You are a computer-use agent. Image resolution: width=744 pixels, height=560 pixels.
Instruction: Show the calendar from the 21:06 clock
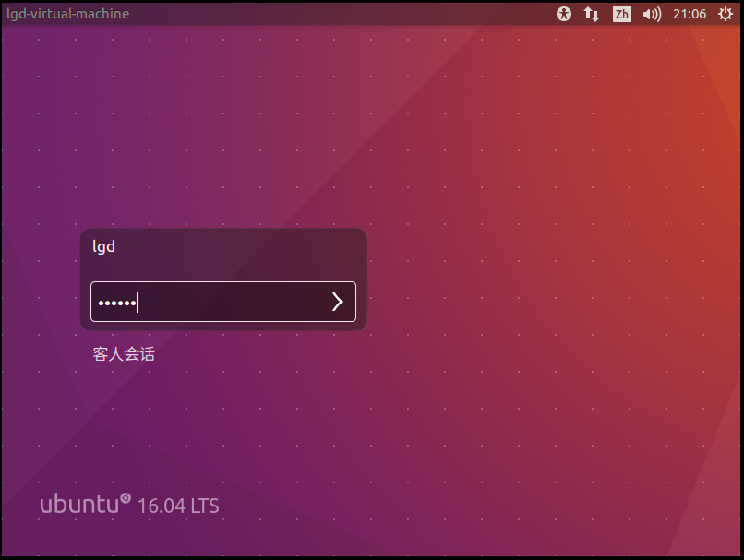(690, 14)
